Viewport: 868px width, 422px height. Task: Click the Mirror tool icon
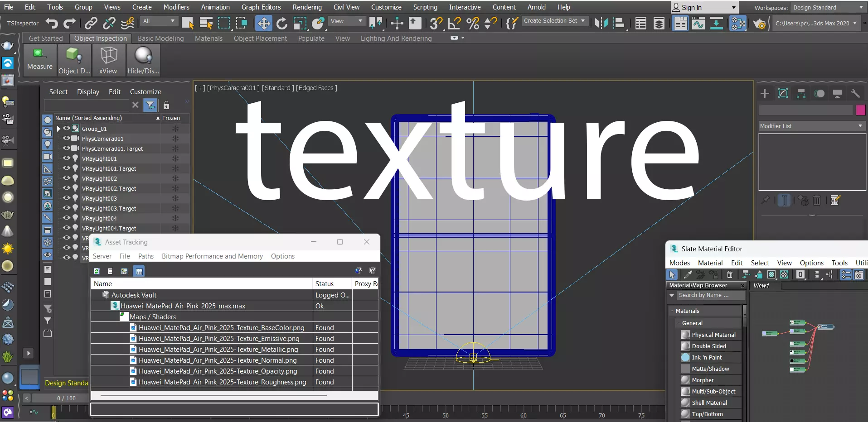pos(601,23)
